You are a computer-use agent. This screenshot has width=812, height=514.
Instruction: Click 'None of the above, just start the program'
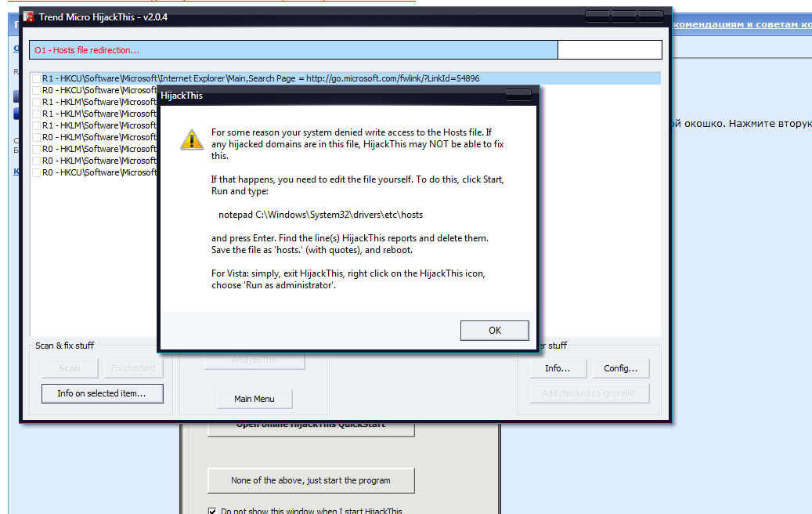310,480
